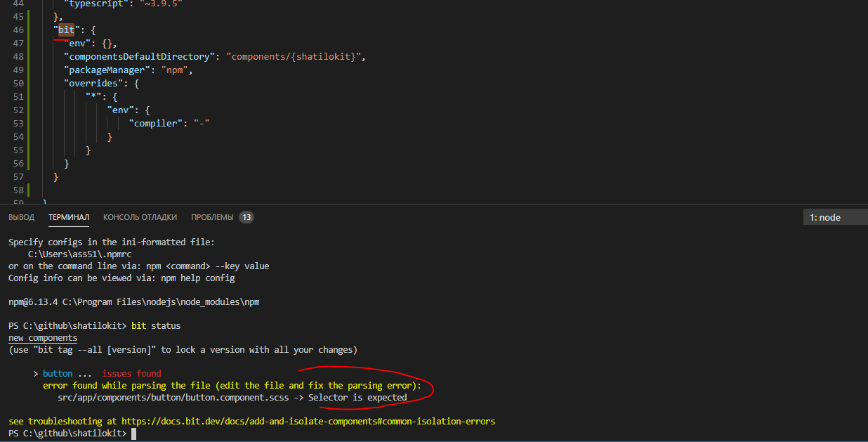
Task: Click the typescript version string '~3.9.5'
Action: (160, 4)
